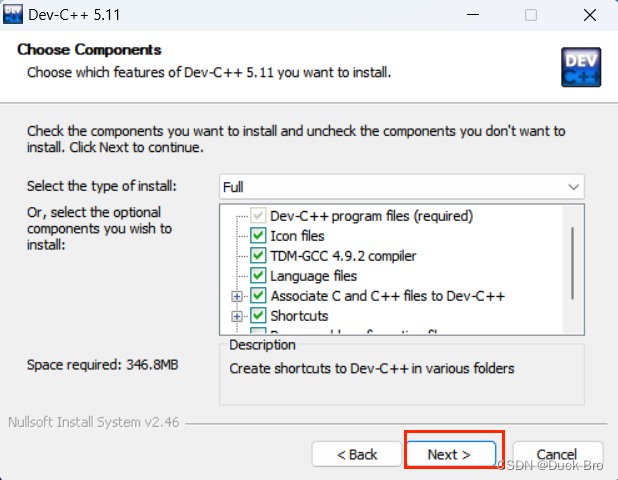Select the Shortcuts label in the list
The width and height of the screenshot is (618, 480).
click(299, 316)
